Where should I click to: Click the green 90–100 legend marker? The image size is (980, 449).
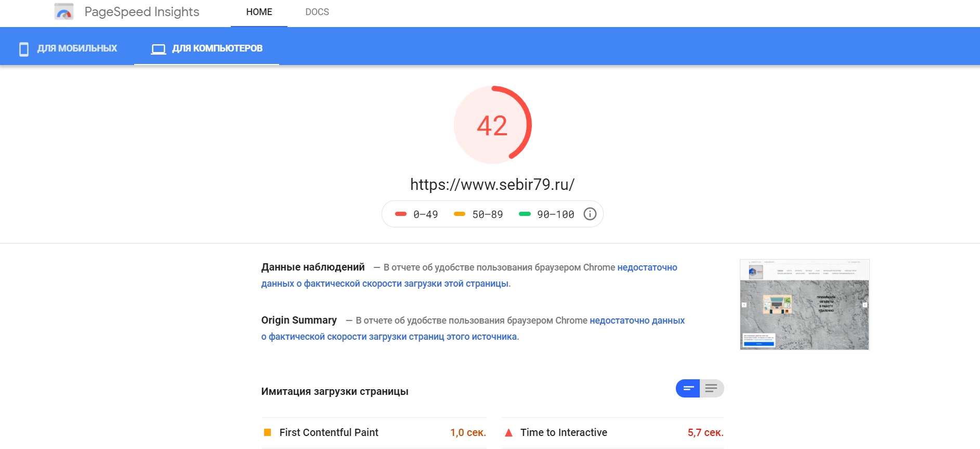click(x=525, y=214)
